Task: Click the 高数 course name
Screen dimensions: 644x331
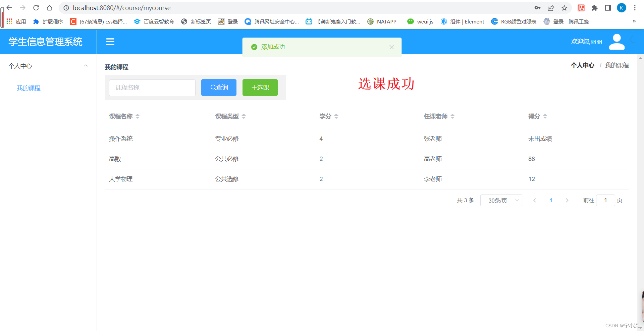Action: [115, 159]
